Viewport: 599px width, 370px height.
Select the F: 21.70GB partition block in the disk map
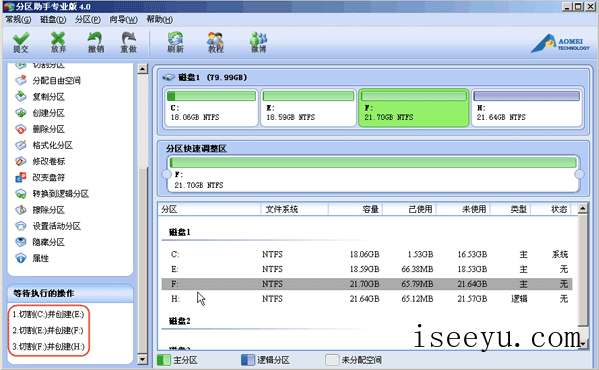tap(413, 107)
